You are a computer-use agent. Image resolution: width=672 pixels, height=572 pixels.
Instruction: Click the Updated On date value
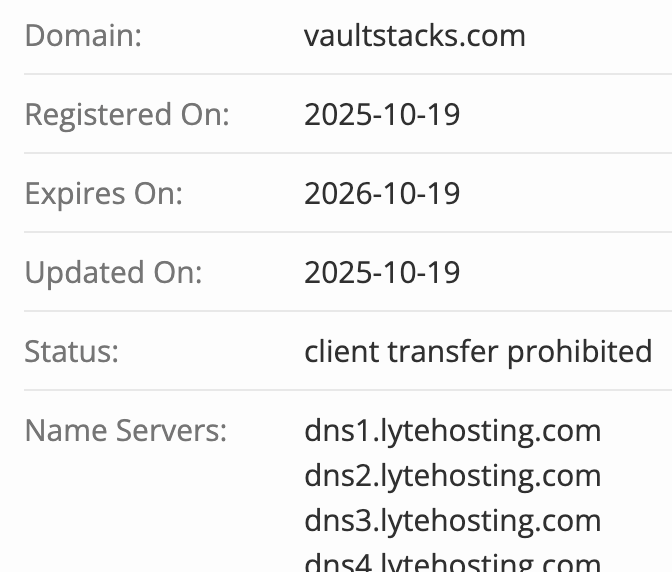click(382, 272)
